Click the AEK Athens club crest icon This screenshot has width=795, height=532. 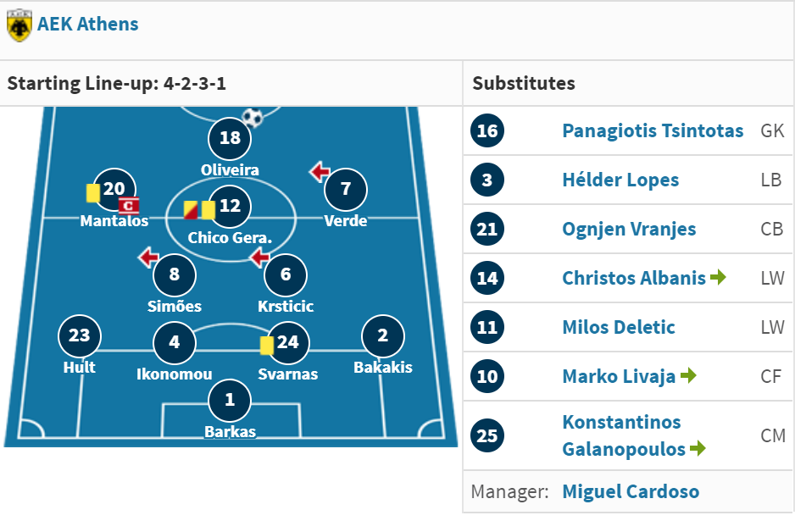pos(19,25)
